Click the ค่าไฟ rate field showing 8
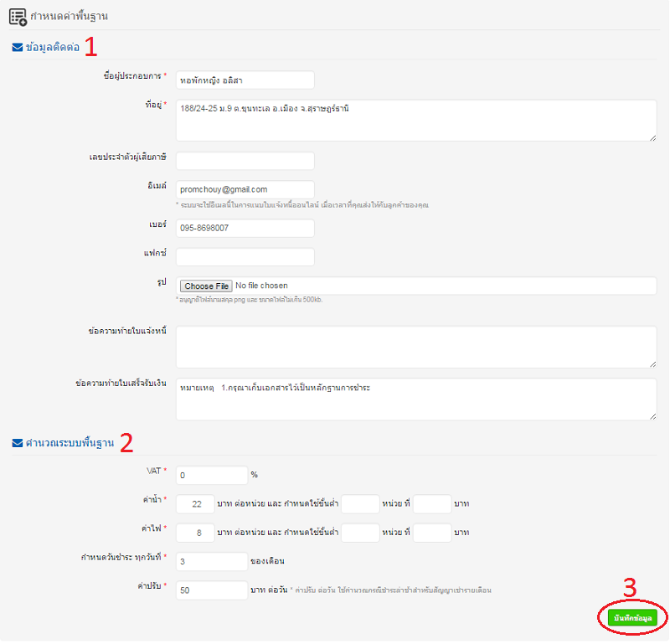 point(195,533)
